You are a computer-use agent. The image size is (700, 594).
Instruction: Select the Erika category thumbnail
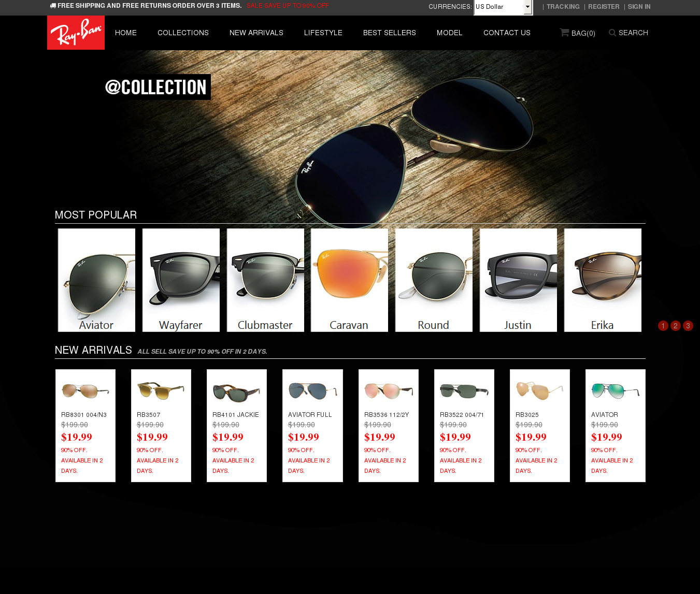tap(603, 280)
